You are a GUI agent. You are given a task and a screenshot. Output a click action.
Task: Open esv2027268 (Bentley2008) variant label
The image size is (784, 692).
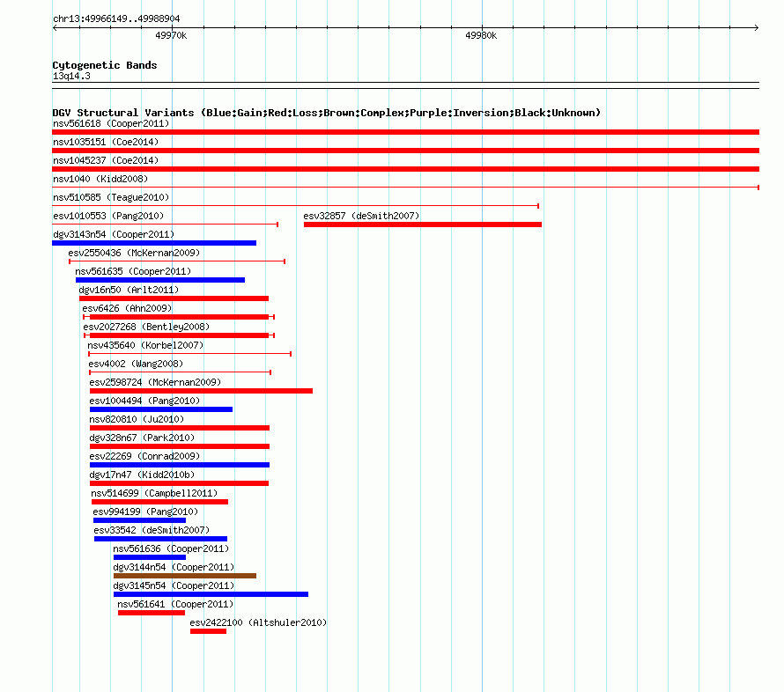146,327
